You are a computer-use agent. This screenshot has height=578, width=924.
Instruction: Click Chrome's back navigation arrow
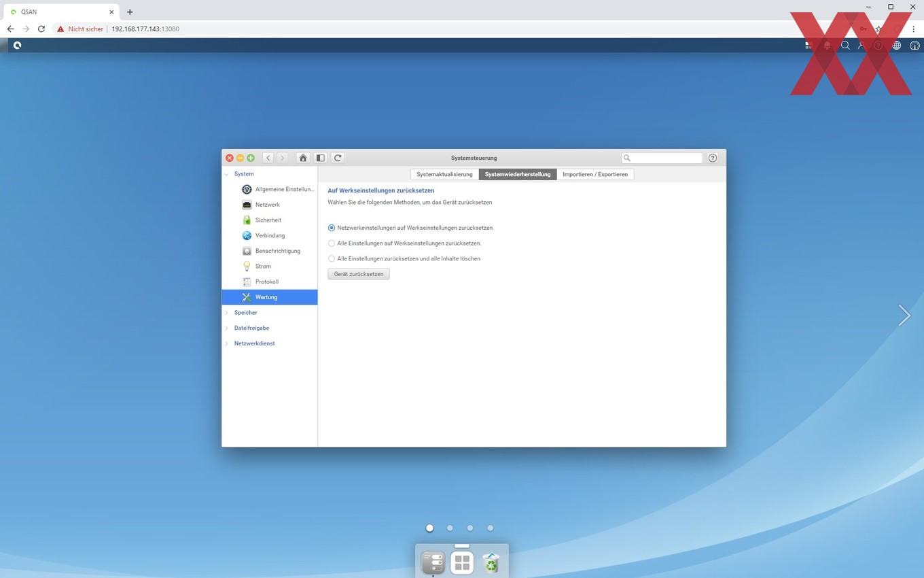point(10,29)
